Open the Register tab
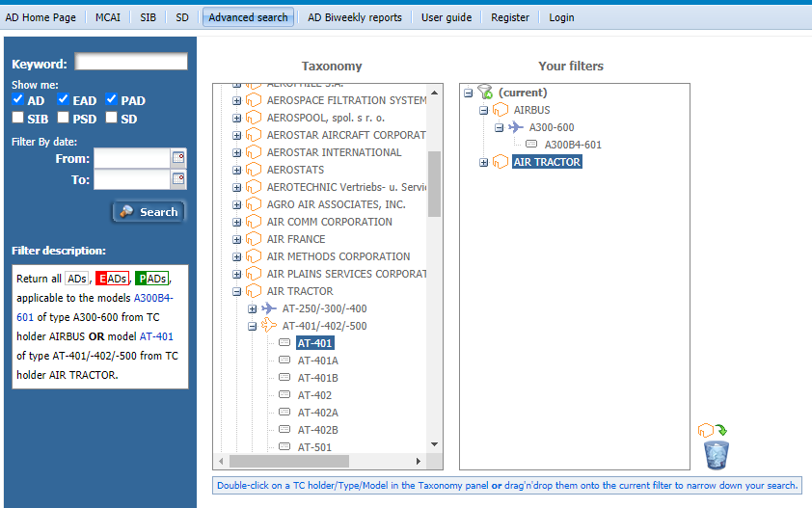The image size is (812, 508). pyautogui.click(x=510, y=17)
